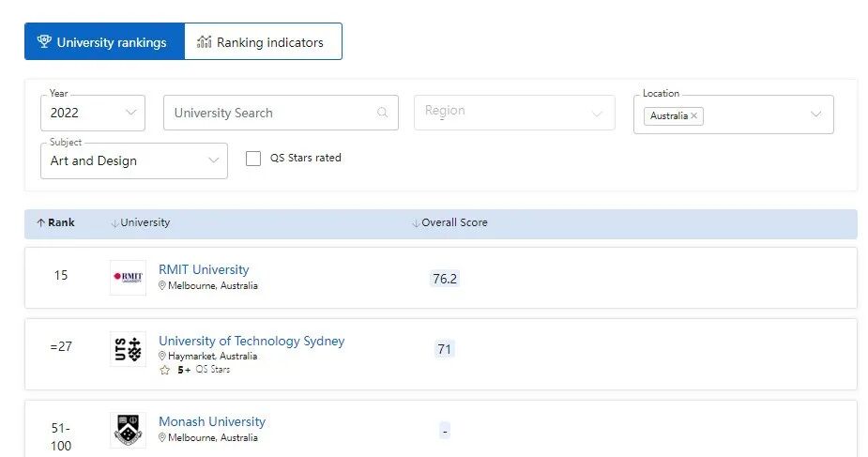Viewport: 868px width, 457px height.
Task: Switch to the Ranking indicators tab
Action: (x=262, y=42)
